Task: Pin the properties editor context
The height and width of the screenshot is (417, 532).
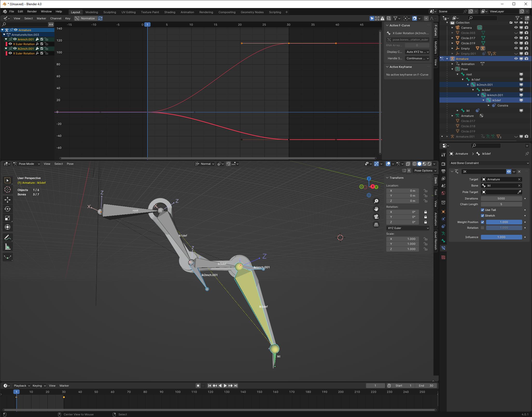Action: (x=527, y=154)
